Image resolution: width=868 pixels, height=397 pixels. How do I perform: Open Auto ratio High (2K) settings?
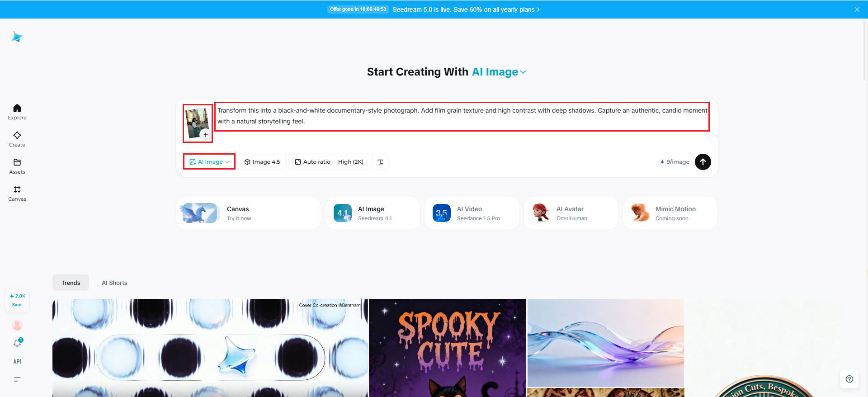pos(329,162)
